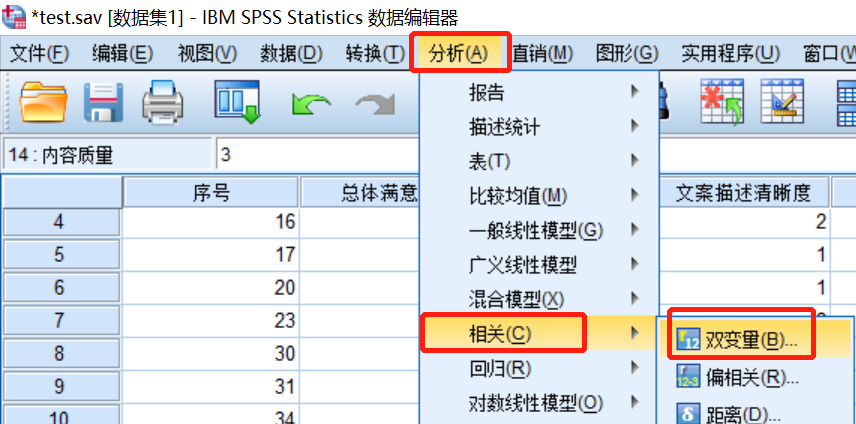Choose 偏相关(R)... from submenu
Image resolution: width=856 pixels, height=424 pixels.
[x=756, y=377]
